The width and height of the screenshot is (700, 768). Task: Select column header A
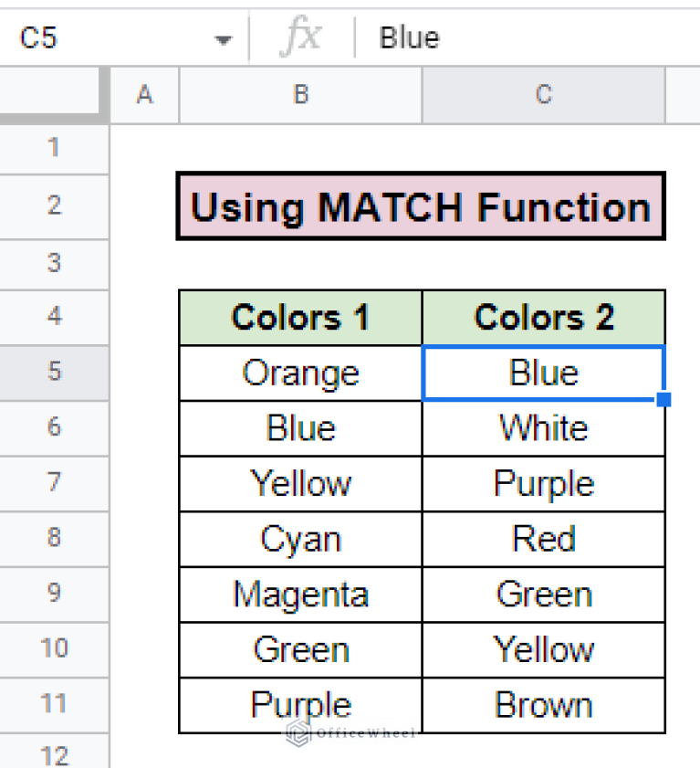pos(143,95)
